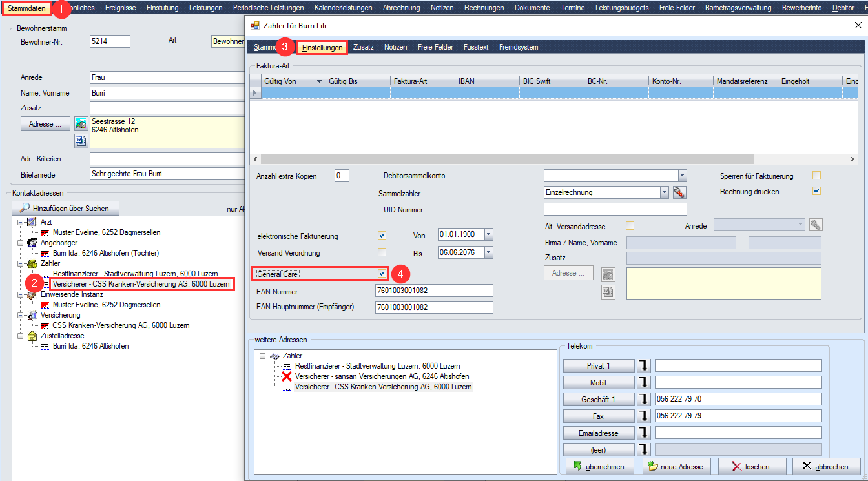Click the red X icon of sansan Versicherungen
The image size is (868, 481).
pyautogui.click(x=287, y=376)
